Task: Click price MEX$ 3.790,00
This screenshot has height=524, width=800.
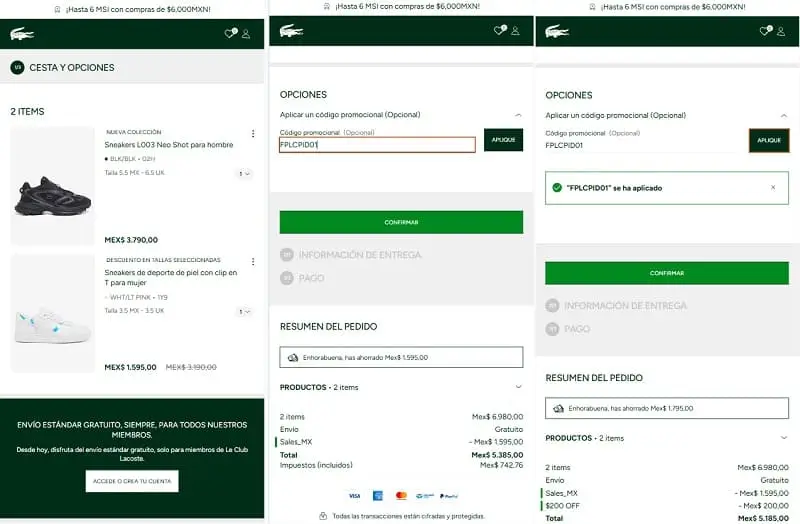Action: (131, 240)
